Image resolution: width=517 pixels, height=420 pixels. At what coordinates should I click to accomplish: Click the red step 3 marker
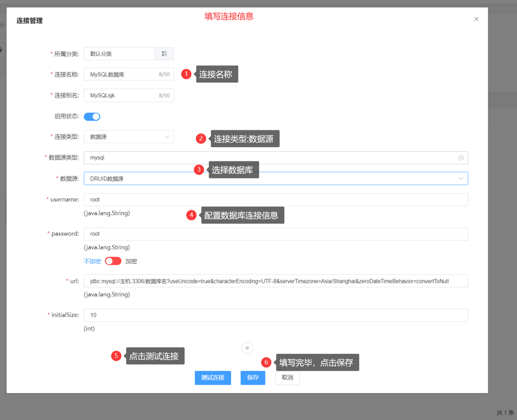click(199, 170)
